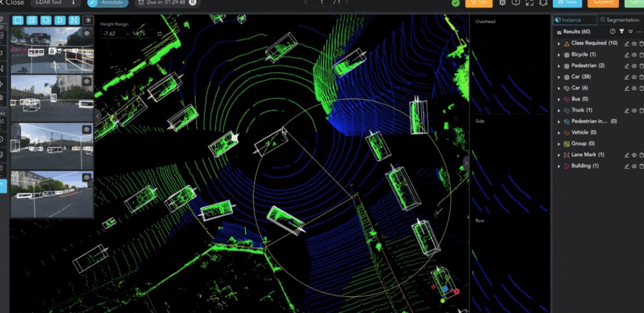Delete the Car (38) group
644x313 pixels.
[641, 77]
